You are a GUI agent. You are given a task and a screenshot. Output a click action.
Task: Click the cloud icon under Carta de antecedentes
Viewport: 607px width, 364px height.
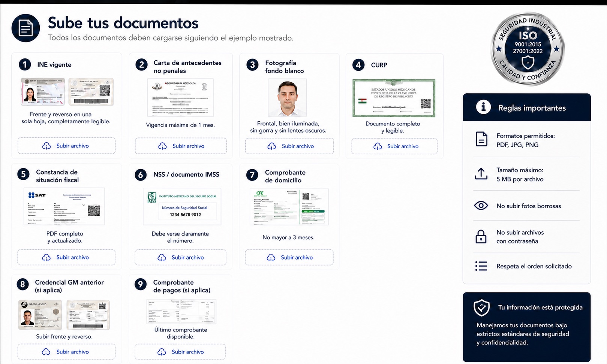162,146
